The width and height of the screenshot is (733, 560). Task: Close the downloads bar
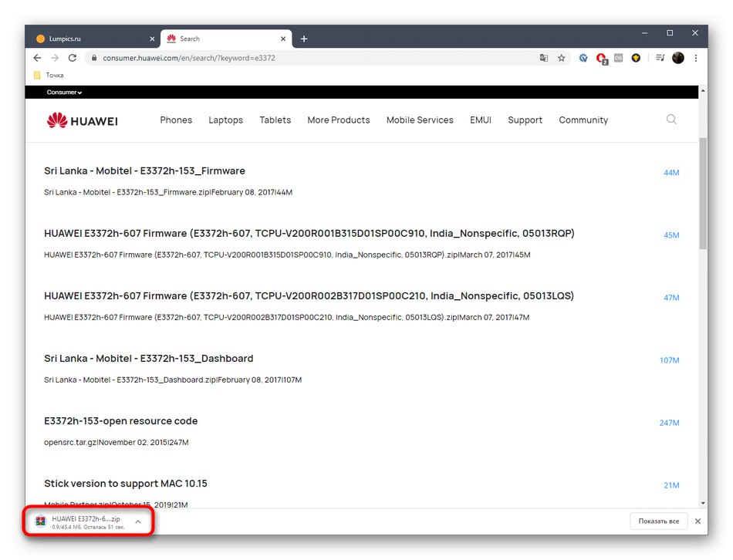click(x=698, y=521)
